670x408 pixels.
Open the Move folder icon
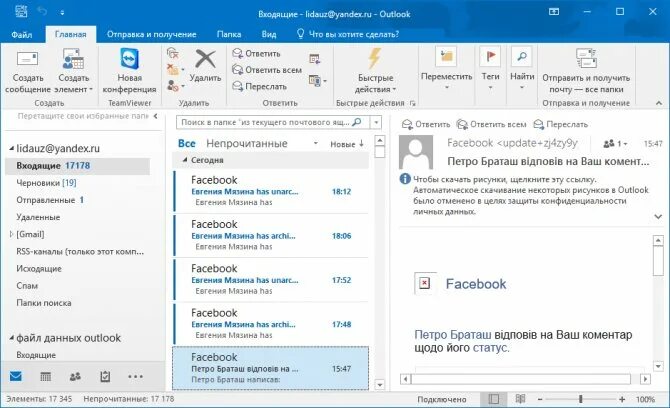(x=447, y=56)
